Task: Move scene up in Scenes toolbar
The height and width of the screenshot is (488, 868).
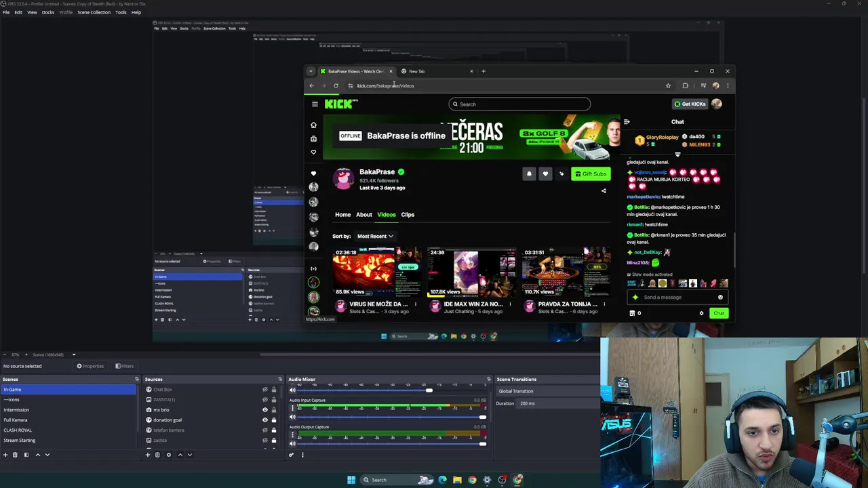Action: pyautogui.click(x=38, y=455)
